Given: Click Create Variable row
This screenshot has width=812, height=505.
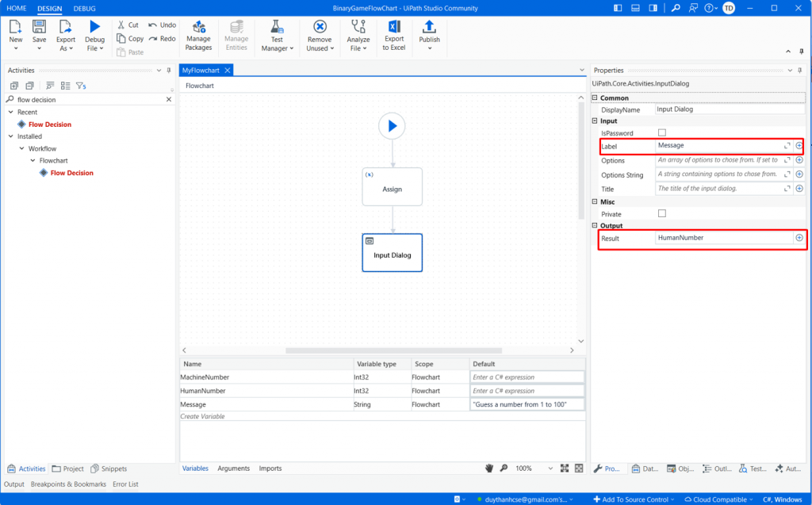Looking at the screenshot, I should point(202,416).
